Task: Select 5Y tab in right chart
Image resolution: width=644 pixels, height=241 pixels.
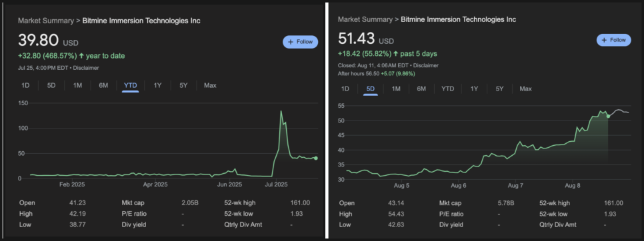Action: click(x=499, y=89)
